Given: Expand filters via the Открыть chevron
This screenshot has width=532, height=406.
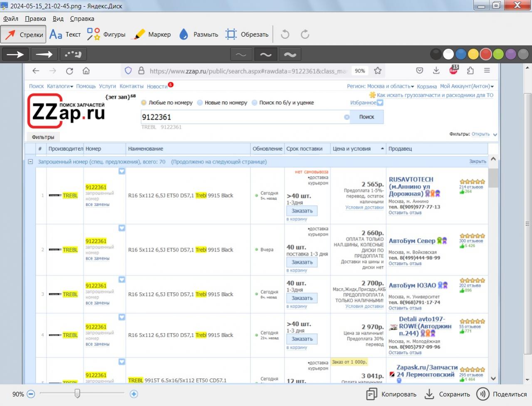Looking at the screenshot, I should [x=495, y=135].
